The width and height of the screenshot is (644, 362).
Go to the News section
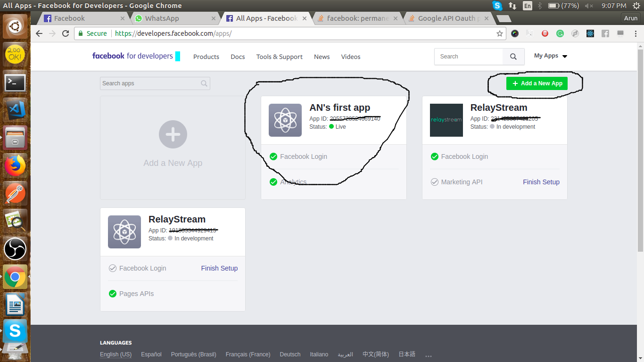click(x=322, y=57)
